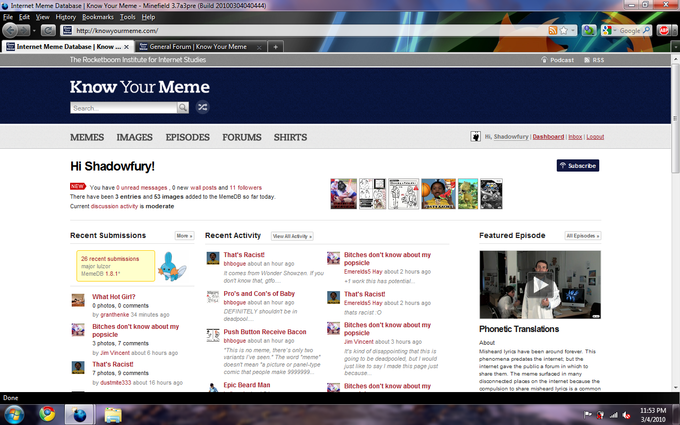Open the Epic Beard Man entry

[247, 385]
